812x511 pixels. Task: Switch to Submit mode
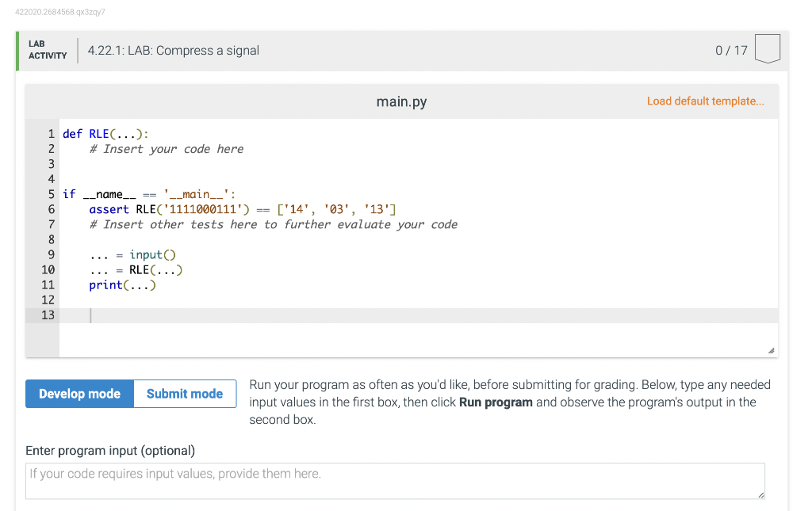tap(184, 393)
